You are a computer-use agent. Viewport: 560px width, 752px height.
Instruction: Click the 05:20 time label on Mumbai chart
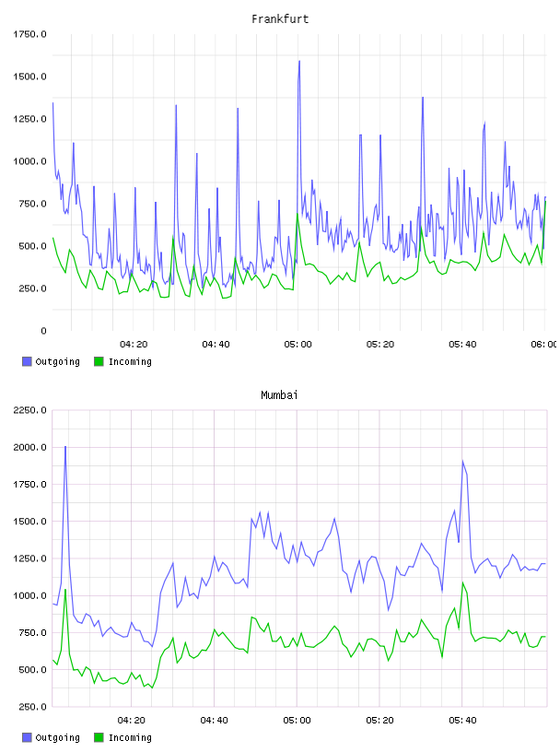point(379,720)
